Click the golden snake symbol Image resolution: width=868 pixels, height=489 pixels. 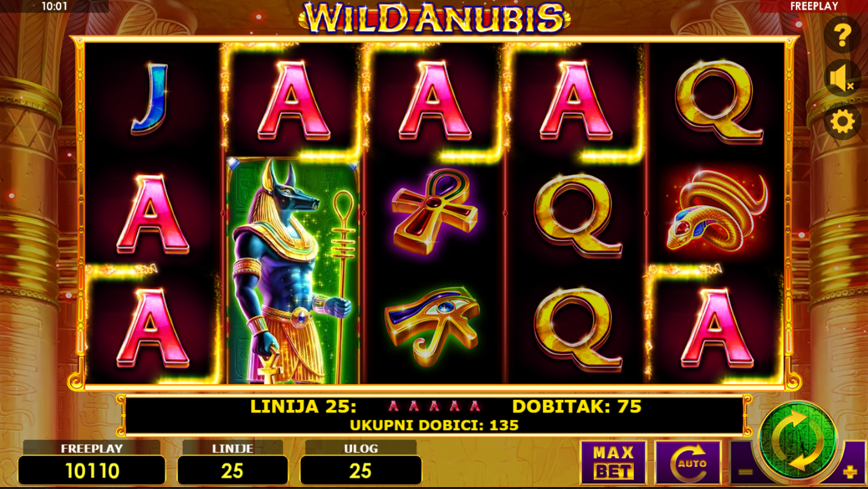(x=717, y=211)
